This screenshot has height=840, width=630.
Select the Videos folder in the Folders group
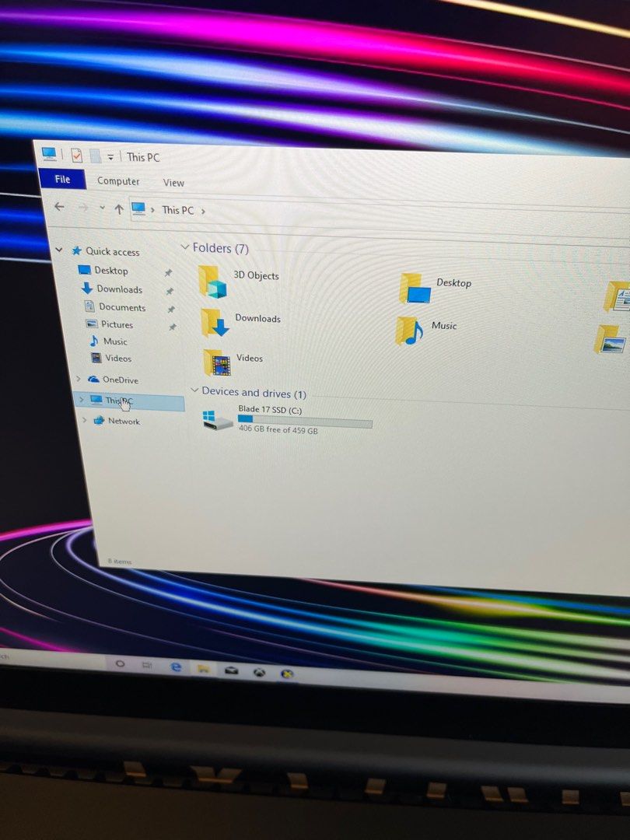(x=233, y=362)
